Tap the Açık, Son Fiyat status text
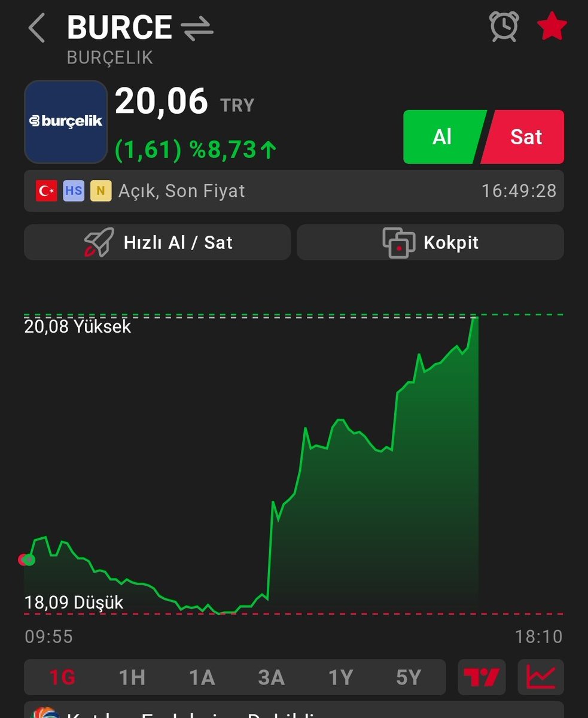 point(182,191)
